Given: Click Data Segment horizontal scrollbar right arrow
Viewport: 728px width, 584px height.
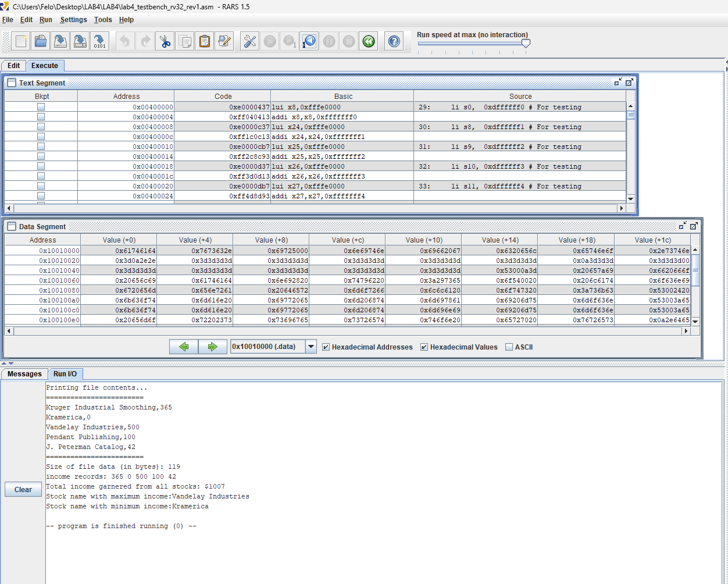Looking at the screenshot, I should pyautogui.click(x=686, y=331).
